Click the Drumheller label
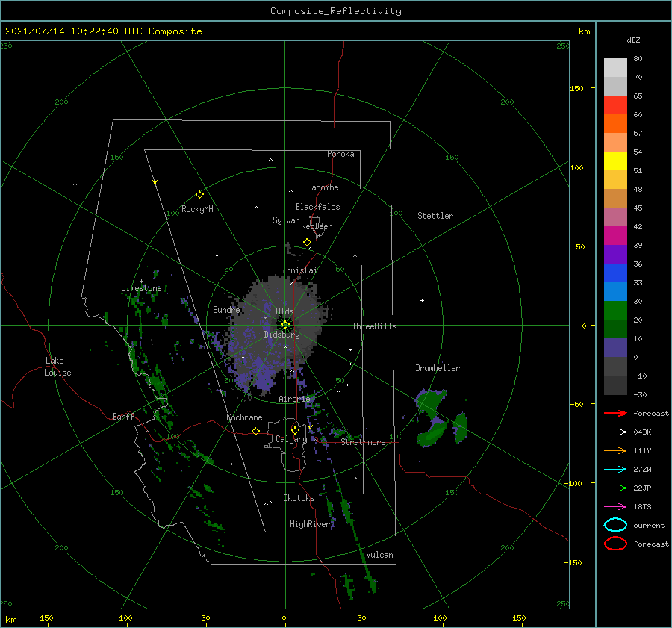 coord(438,368)
